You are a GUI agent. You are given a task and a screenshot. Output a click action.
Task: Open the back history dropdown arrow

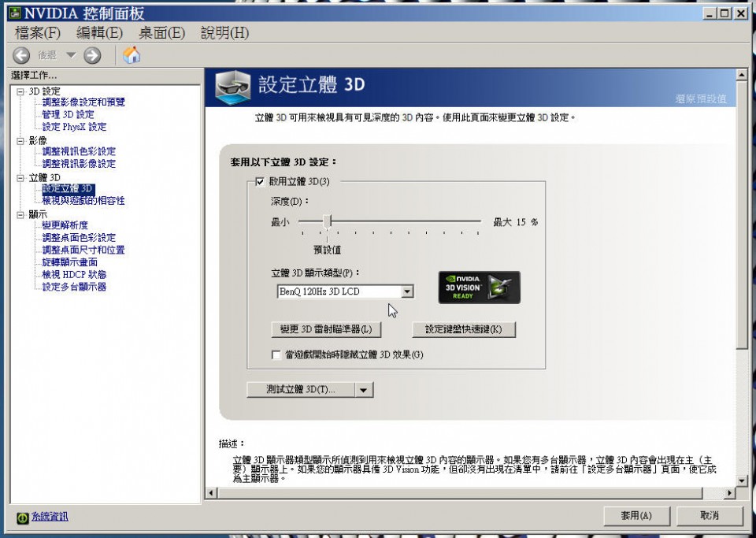(x=71, y=55)
